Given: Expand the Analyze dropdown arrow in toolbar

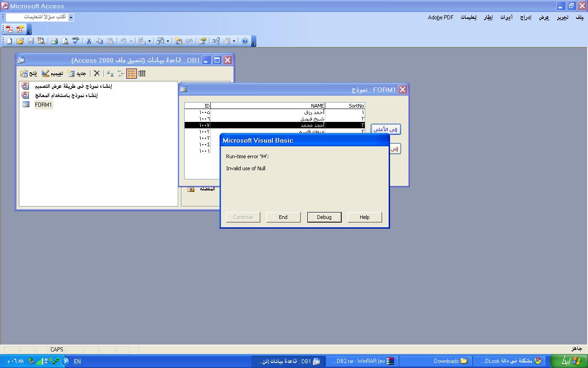Looking at the screenshot, I should [168, 41].
